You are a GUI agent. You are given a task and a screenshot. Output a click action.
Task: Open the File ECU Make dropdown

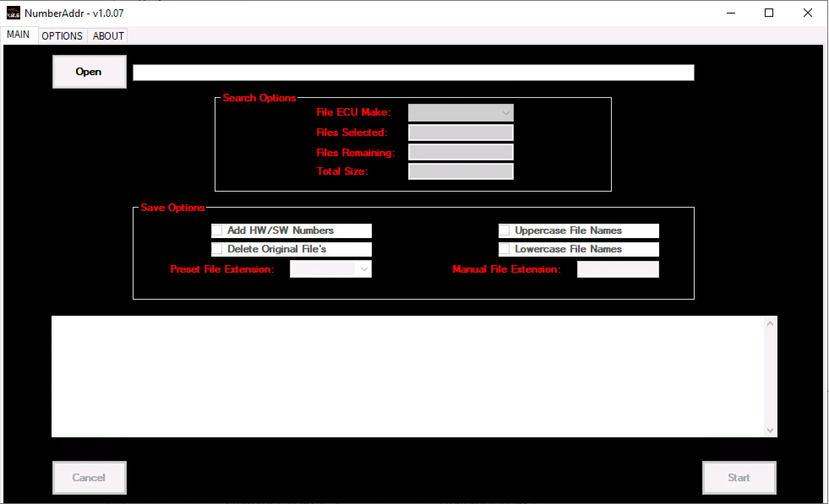(460, 112)
